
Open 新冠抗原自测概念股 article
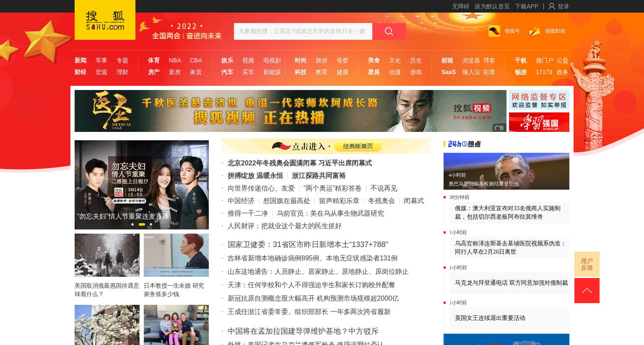313,298
